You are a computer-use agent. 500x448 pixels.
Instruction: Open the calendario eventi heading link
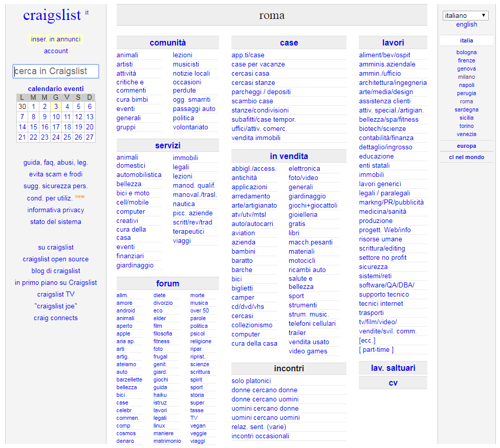[56, 88]
